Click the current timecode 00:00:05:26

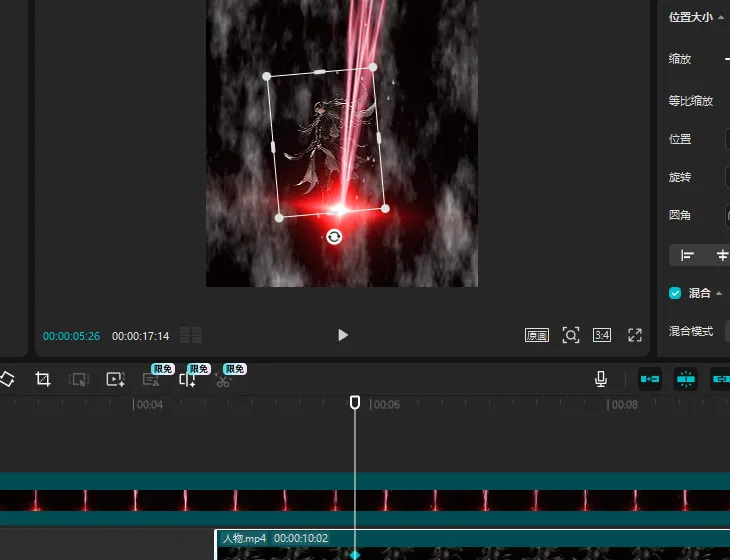[x=71, y=336]
